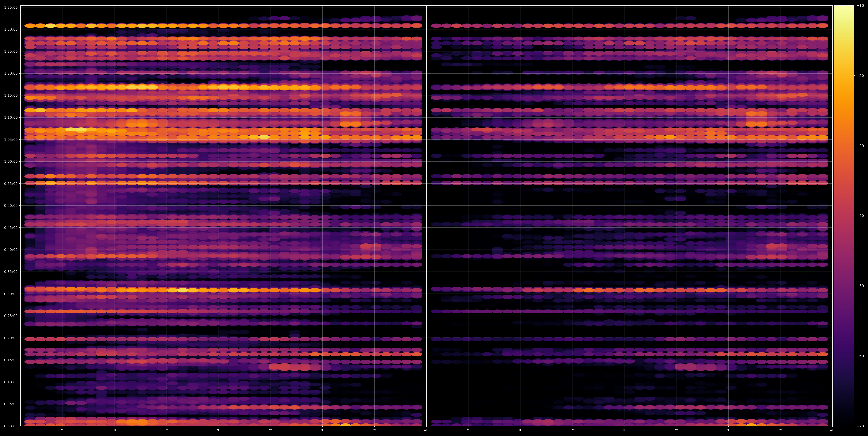Click the −40 colorbar scale label
868x436 pixels.
coord(860,216)
